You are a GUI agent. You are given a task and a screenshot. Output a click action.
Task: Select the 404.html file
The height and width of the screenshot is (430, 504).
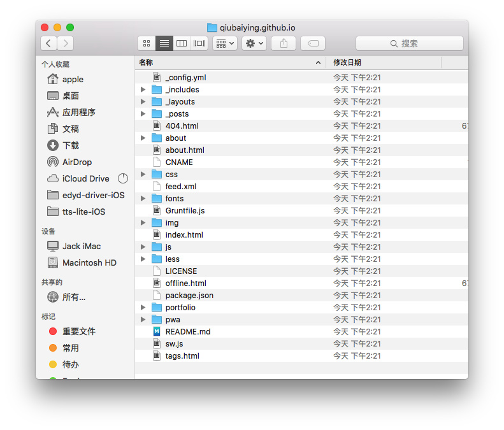pos(301,126)
